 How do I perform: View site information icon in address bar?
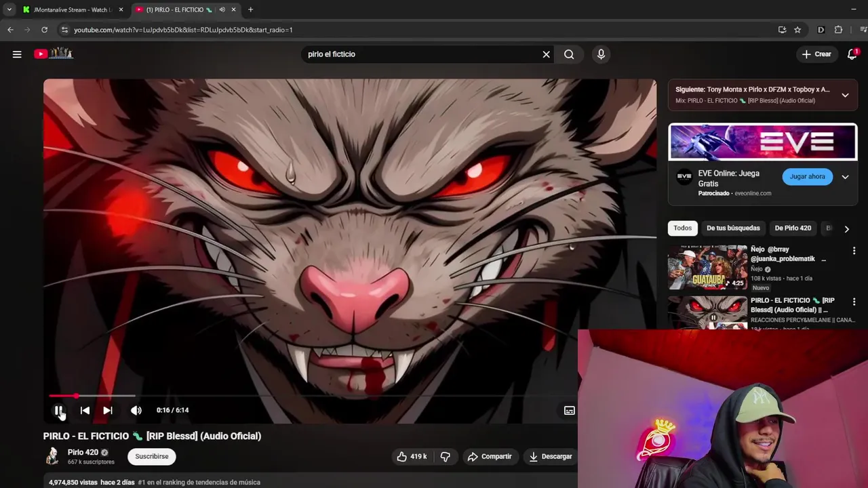pyautogui.click(x=64, y=30)
